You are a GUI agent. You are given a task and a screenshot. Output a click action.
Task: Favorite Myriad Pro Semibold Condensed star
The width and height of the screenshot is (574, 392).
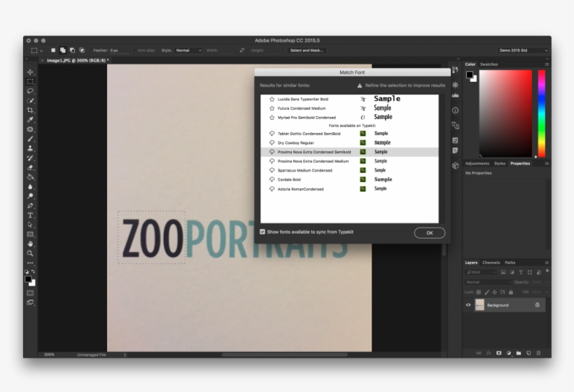click(272, 118)
